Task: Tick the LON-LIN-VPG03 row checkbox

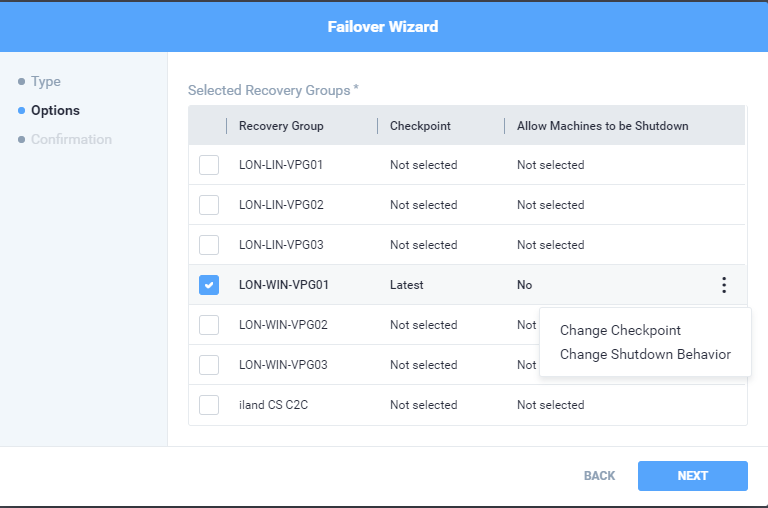Action: (x=209, y=245)
